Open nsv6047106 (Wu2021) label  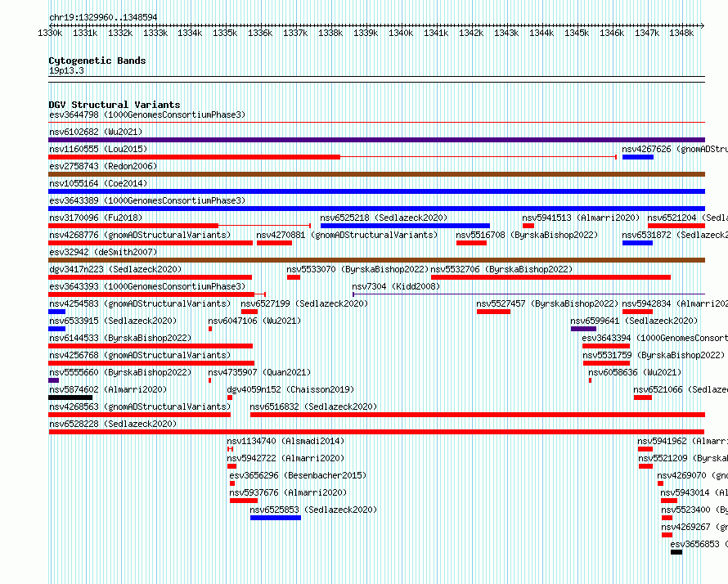[x=254, y=321]
